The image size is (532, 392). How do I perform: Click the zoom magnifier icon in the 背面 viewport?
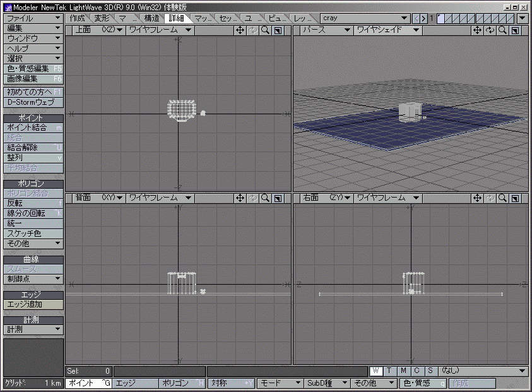pos(265,198)
